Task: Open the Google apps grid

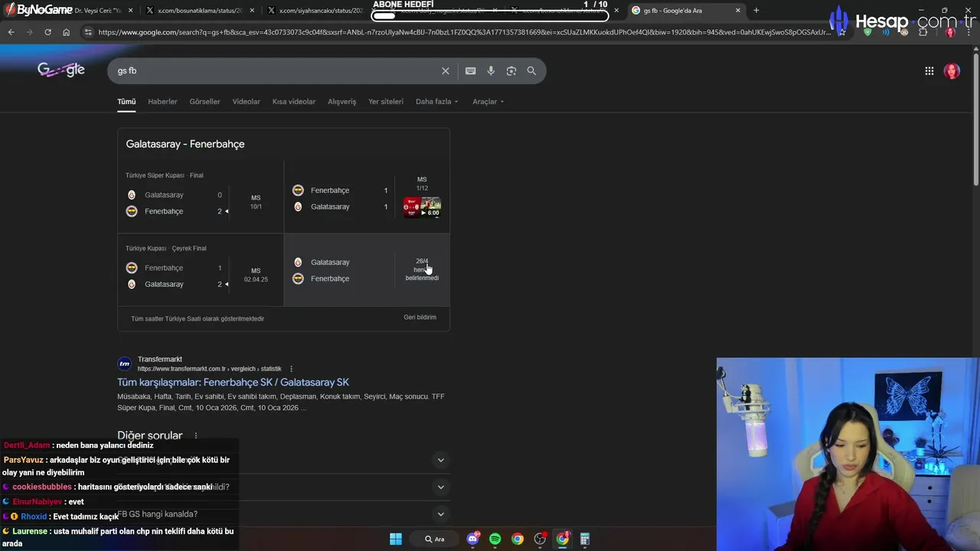Action: coord(929,70)
